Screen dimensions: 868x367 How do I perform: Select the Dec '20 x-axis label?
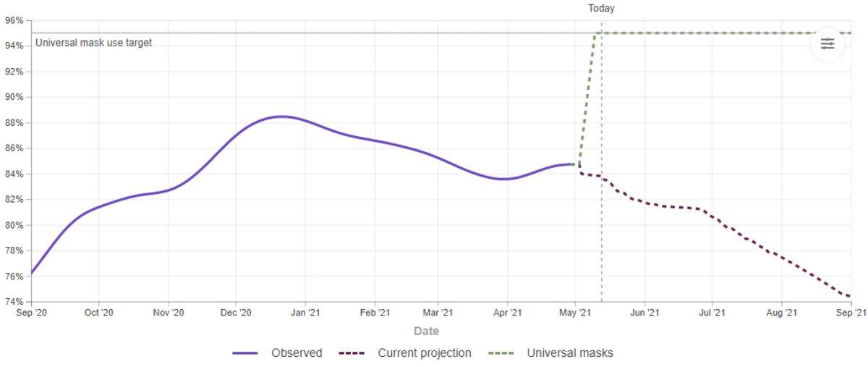coord(236,313)
